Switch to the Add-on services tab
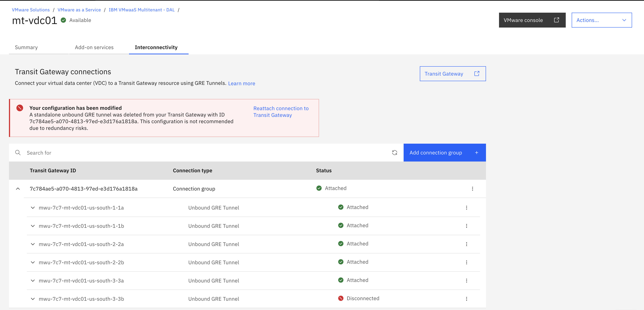This screenshot has width=644, height=310. 94,47
